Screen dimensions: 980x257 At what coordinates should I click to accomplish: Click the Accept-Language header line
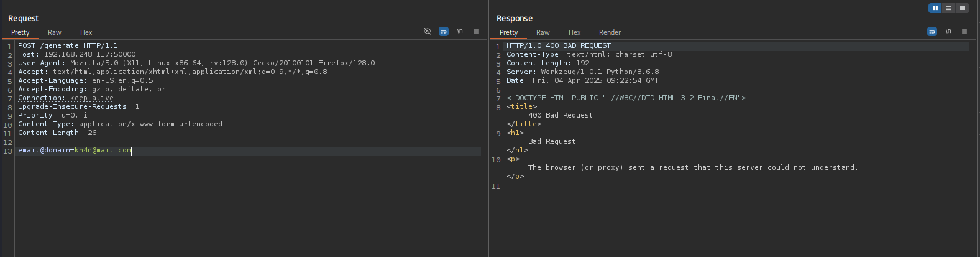(85, 80)
